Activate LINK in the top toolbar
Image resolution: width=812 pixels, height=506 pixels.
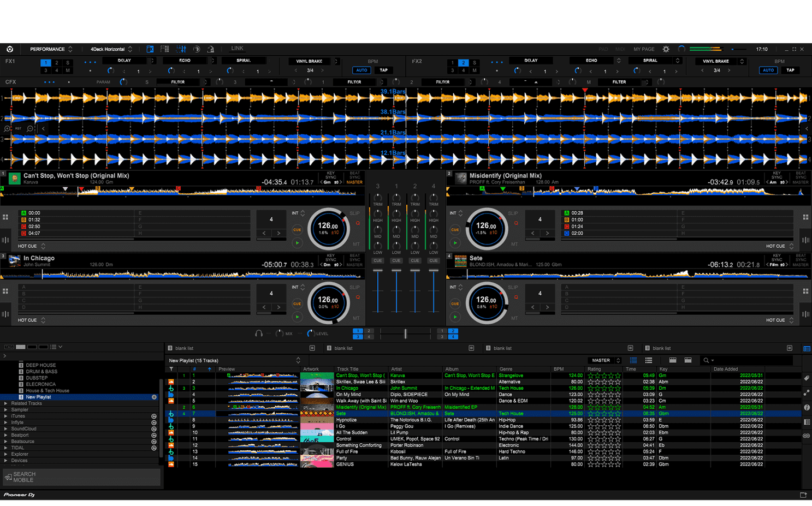point(236,48)
